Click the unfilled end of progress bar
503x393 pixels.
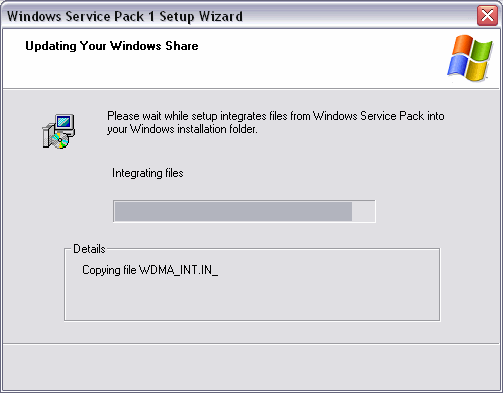[x=363, y=211]
